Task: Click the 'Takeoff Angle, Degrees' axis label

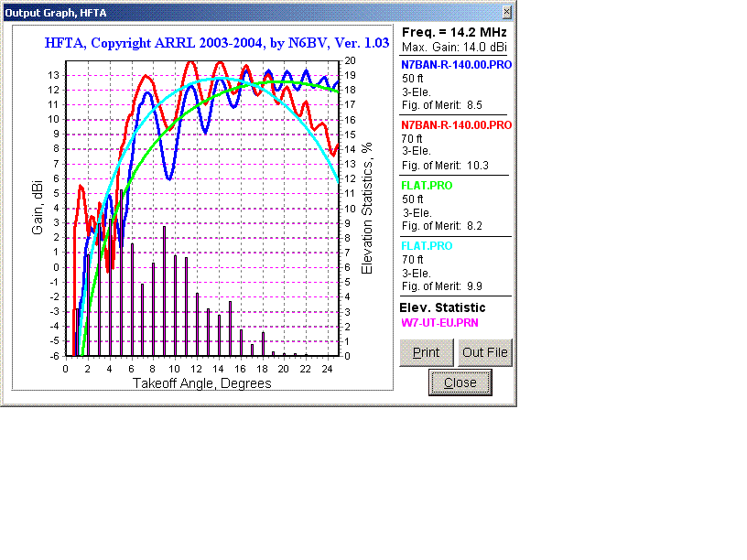Action: pos(202,383)
